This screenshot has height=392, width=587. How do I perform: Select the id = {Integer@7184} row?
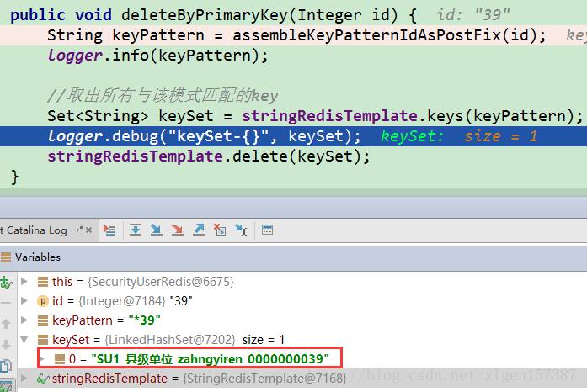point(302,301)
